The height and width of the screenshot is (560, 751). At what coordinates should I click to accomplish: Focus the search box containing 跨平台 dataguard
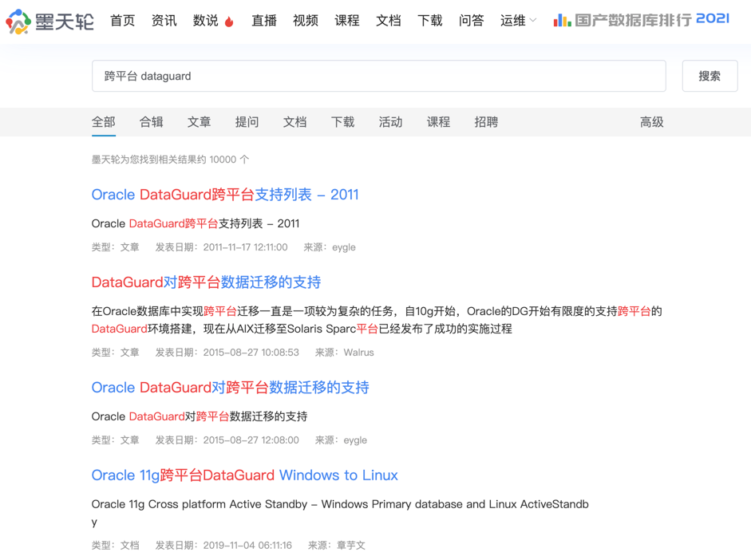pos(379,76)
